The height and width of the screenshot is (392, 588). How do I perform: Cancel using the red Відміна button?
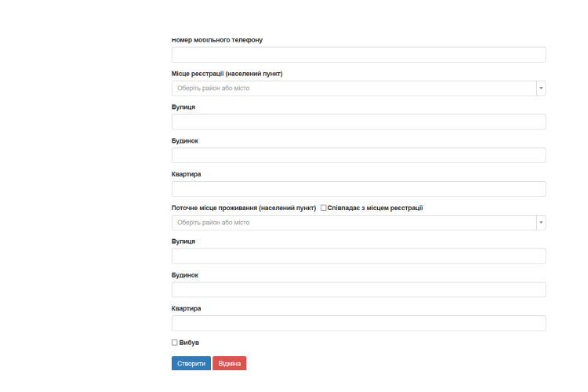230,363
